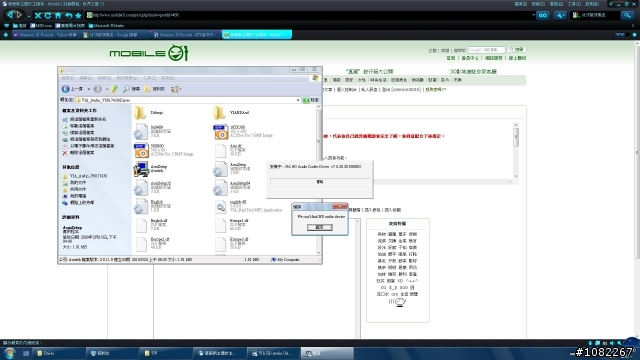Click the star favorites icon in browser toolbar

(x=78, y=16)
